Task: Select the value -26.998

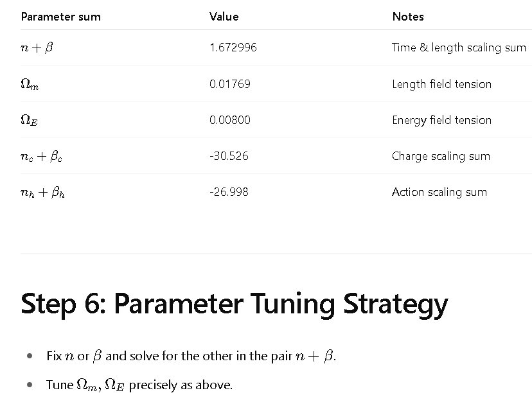Action: coord(229,192)
